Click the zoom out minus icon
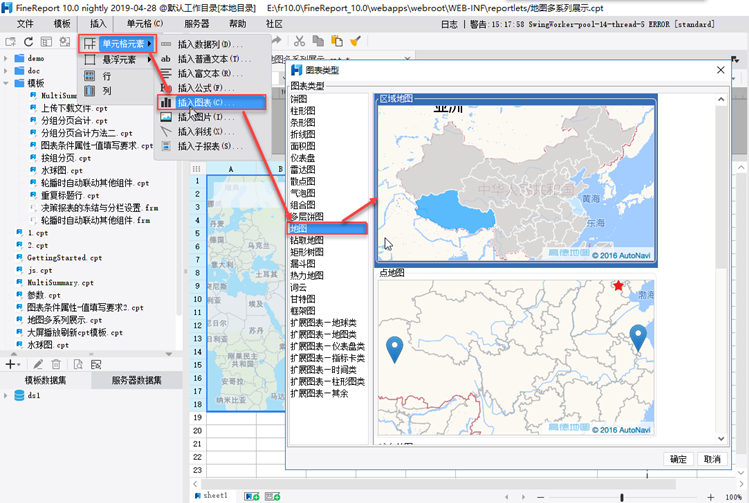749x503 pixels. point(540,497)
